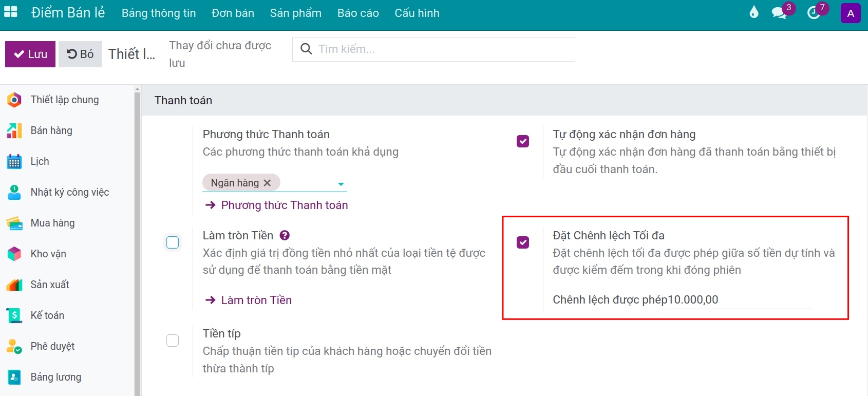The width and height of the screenshot is (868, 396).
Task: Open the Làm tròn Tiền link
Action: point(256,300)
